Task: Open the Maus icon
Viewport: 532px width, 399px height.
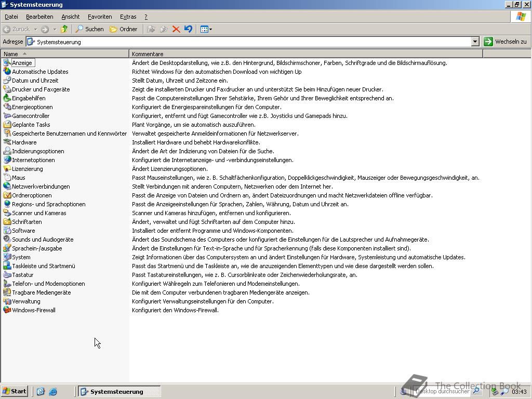Action: pyautogui.click(x=7, y=178)
